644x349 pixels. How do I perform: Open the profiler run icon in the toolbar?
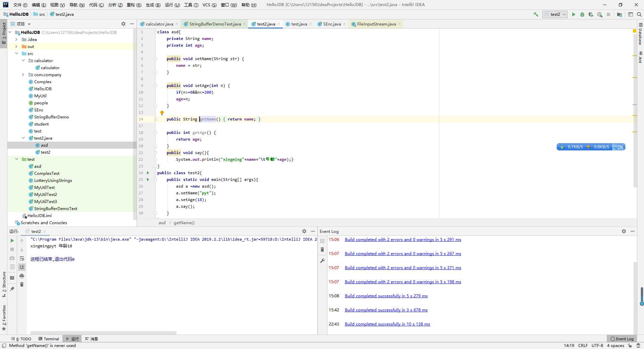600,14
